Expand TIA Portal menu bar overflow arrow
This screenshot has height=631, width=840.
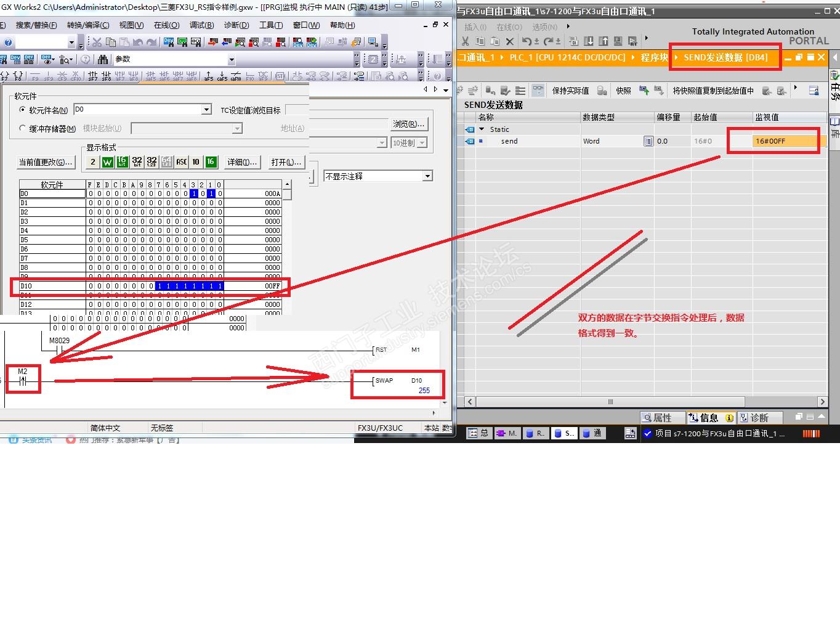pos(568,26)
